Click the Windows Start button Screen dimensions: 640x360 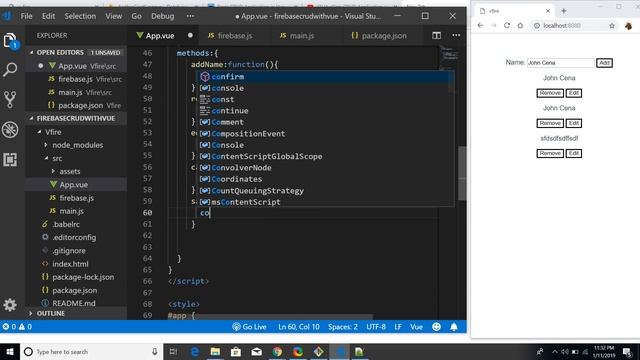10,351
